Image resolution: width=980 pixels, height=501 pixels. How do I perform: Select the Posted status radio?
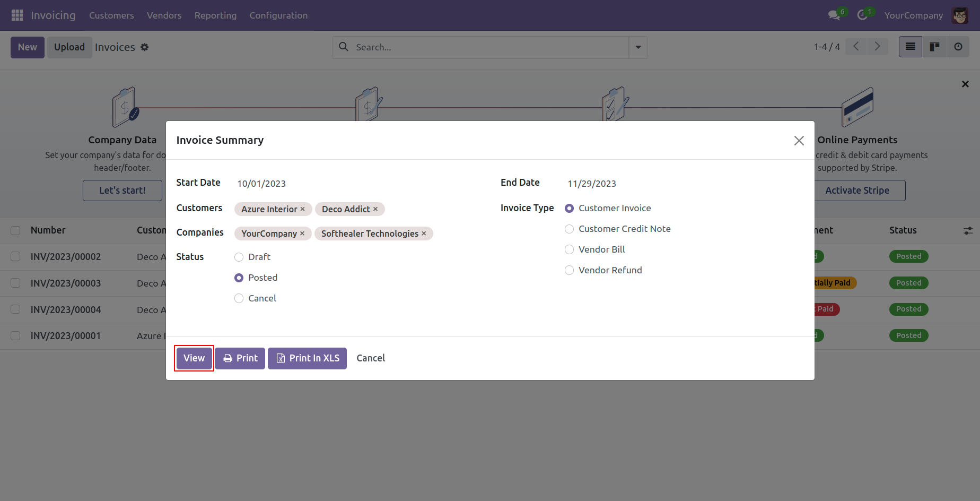[239, 278]
